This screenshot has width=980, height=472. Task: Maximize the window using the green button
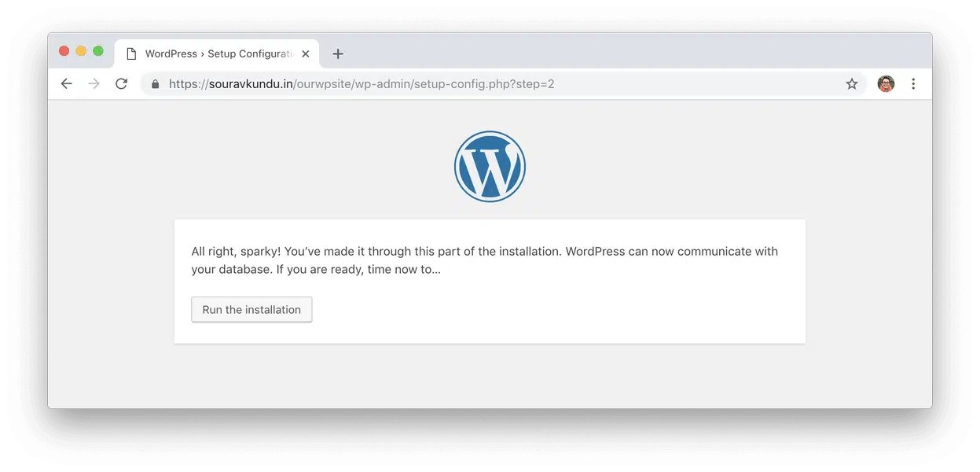pos(98,51)
